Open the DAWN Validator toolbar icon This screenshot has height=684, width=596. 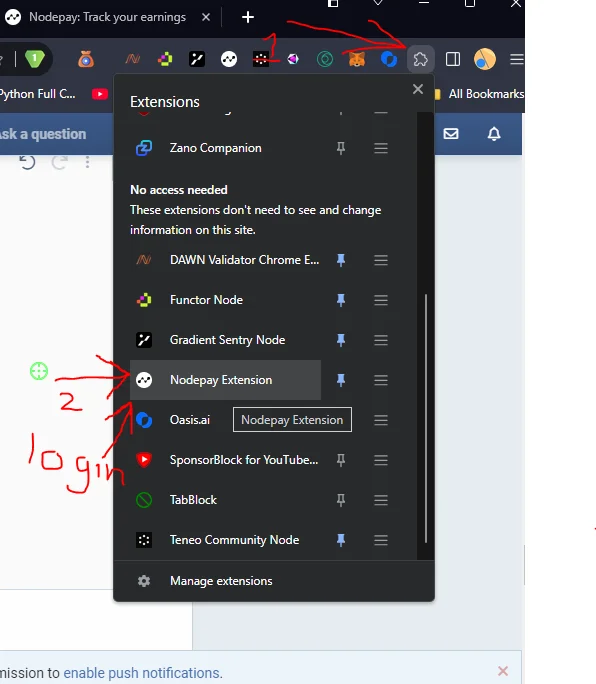(x=133, y=59)
